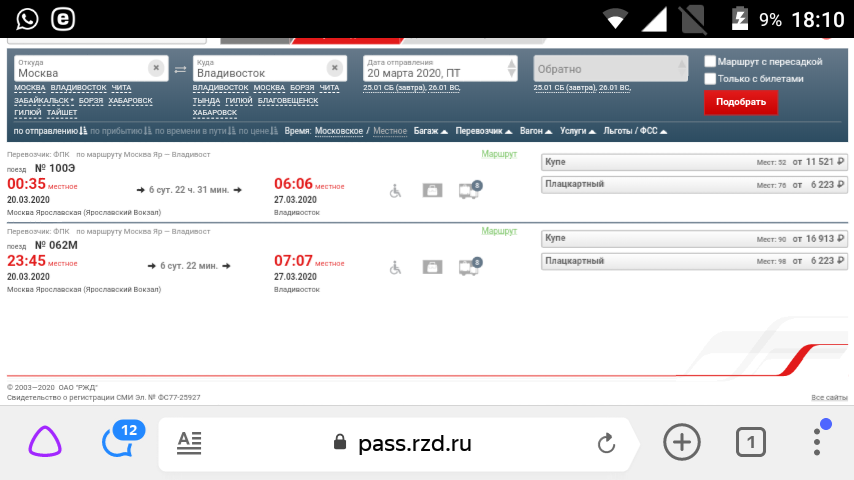Viewport: 854px width, 480px height.
Task: Clear the Владивосток destination field
Action: (x=336, y=68)
